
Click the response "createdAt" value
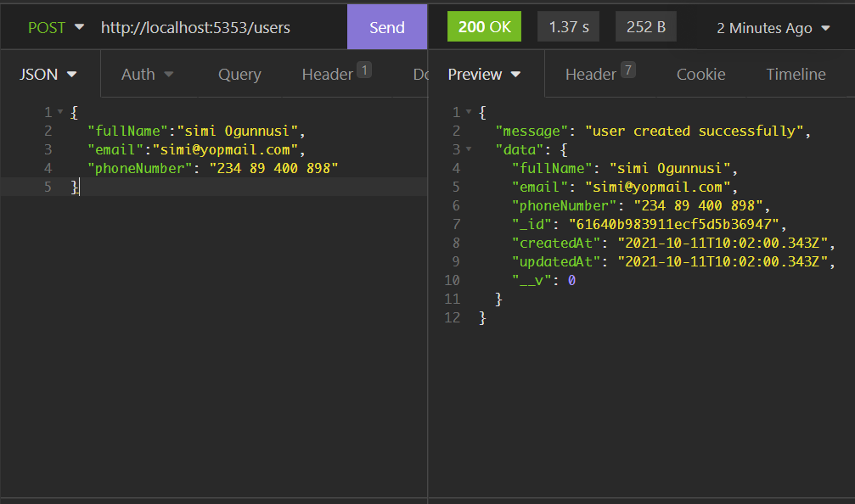click(x=723, y=243)
